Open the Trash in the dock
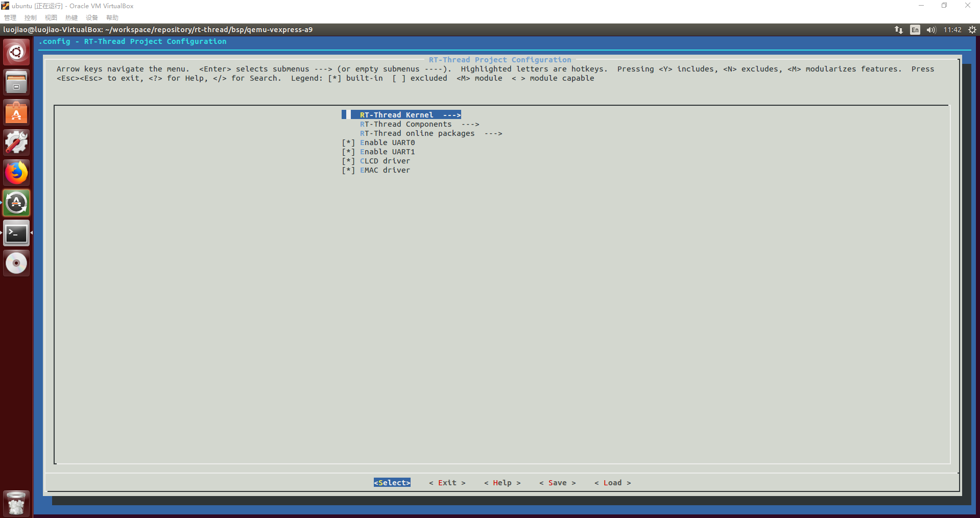Screen dimensions: 980x518 coord(16,504)
